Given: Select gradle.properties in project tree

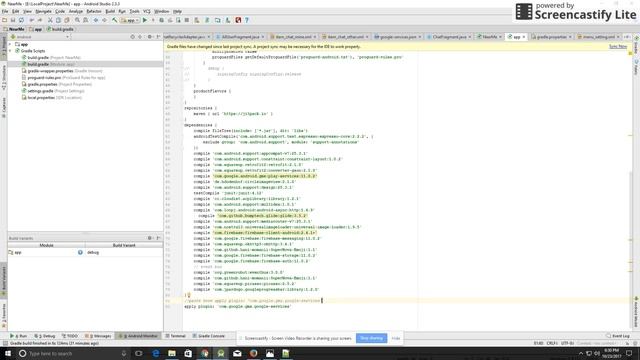Looking at the screenshot, I should click(57, 84).
